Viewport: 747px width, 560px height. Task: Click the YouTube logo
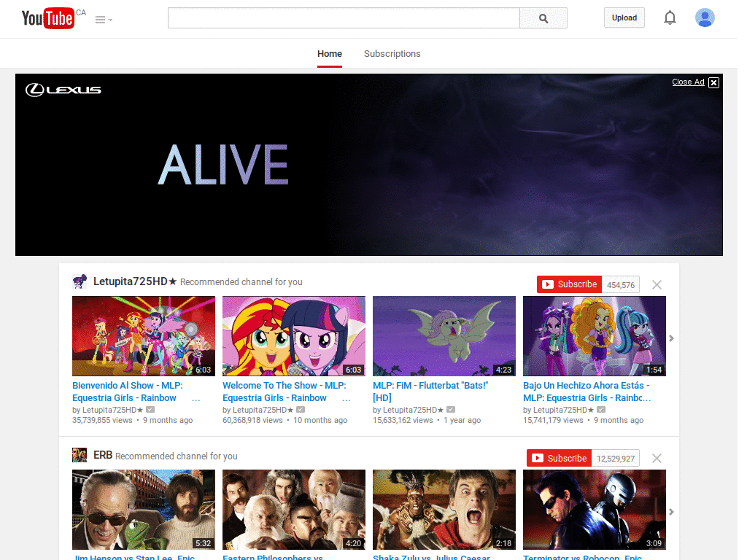point(47,18)
